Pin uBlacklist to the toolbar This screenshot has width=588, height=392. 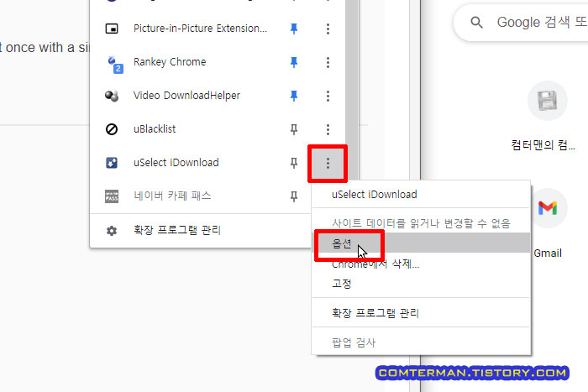294,129
